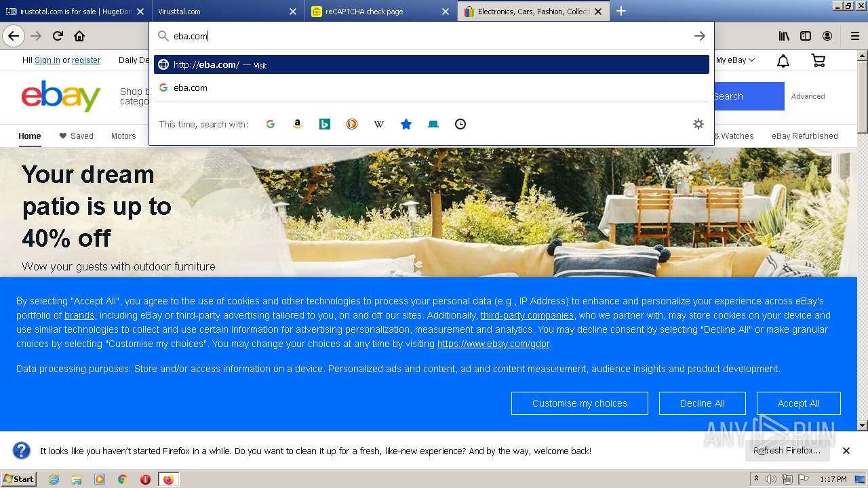Search this time with Google
This screenshot has height=488, width=868.
coord(271,124)
